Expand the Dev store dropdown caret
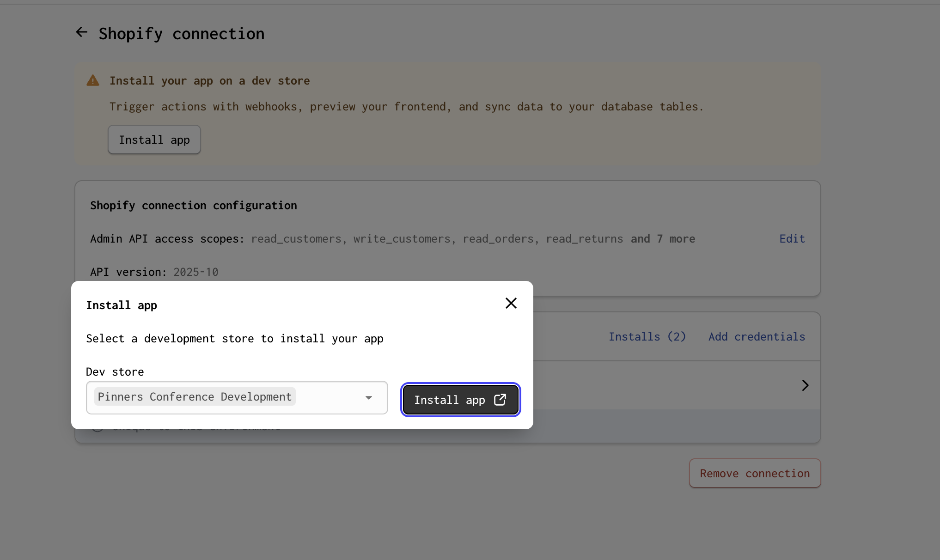The height and width of the screenshot is (560, 940). (x=368, y=398)
